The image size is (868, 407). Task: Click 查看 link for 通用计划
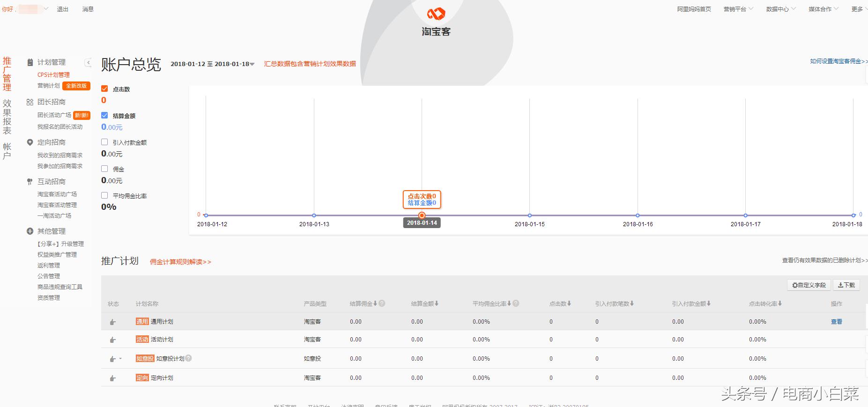pos(837,322)
